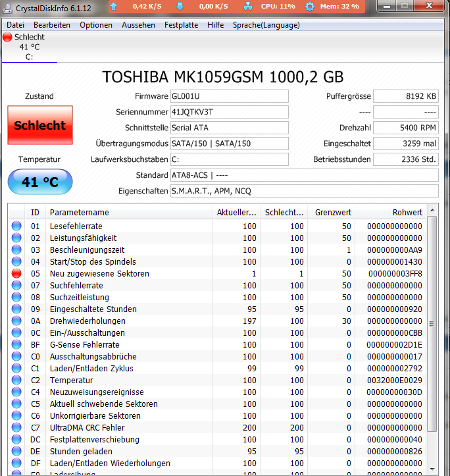Screen dimensions: 450x476
Task: Click the memory gear icon in overlay bar
Action: pos(309,6)
